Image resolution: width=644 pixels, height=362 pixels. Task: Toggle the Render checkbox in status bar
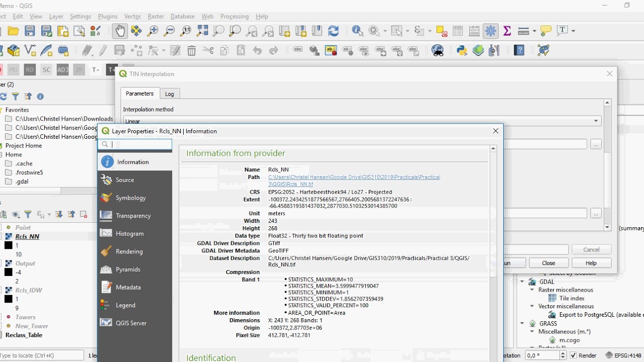point(573,355)
